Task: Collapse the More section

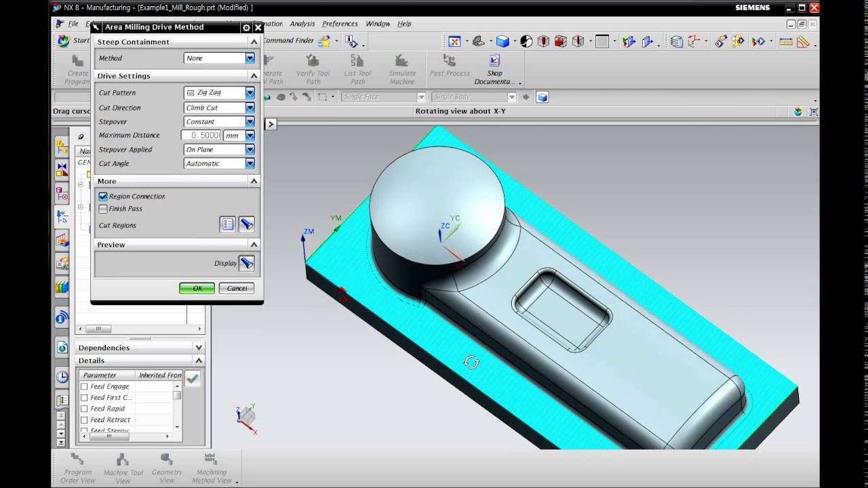Action: click(x=254, y=181)
